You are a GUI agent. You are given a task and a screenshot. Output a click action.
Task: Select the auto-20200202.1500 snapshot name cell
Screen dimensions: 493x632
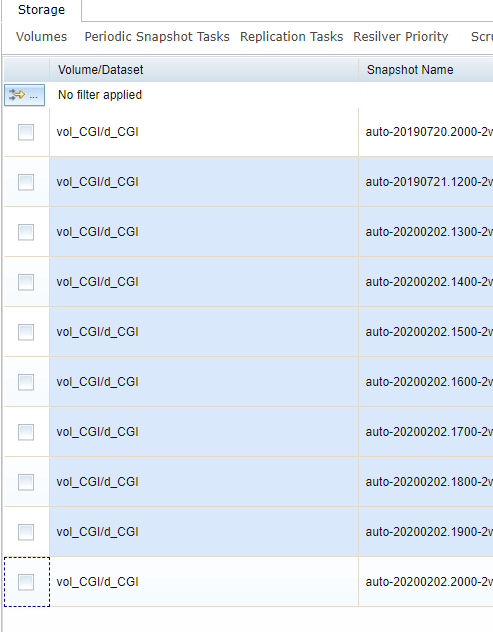[426, 332]
